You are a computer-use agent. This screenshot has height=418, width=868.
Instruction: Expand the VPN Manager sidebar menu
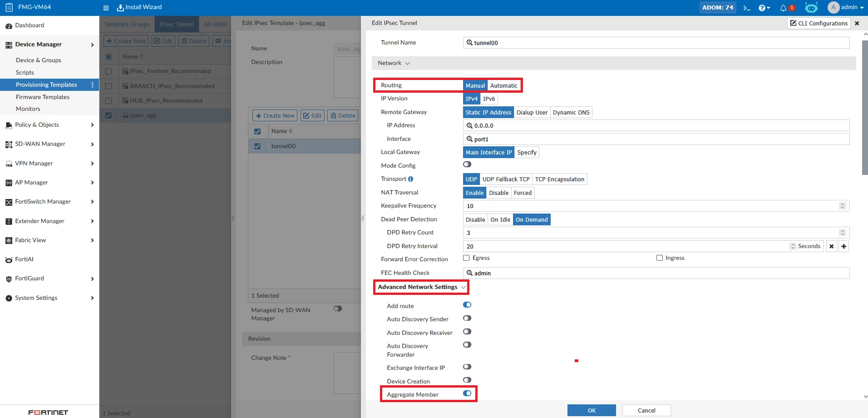pos(49,164)
